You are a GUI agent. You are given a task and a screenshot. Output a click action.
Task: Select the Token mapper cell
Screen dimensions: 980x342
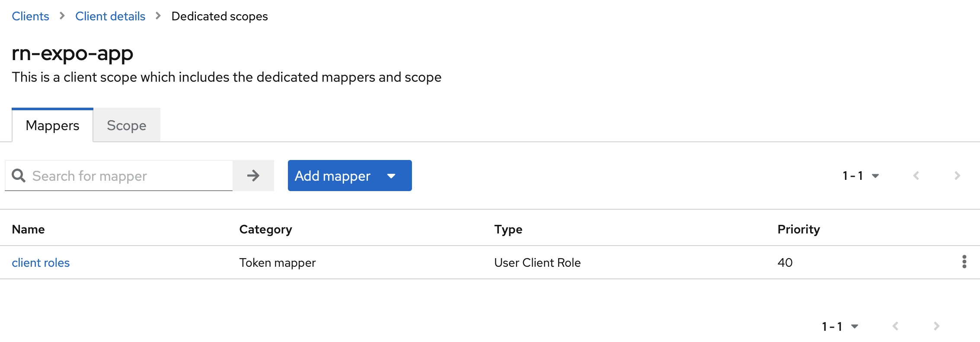point(278,262)
